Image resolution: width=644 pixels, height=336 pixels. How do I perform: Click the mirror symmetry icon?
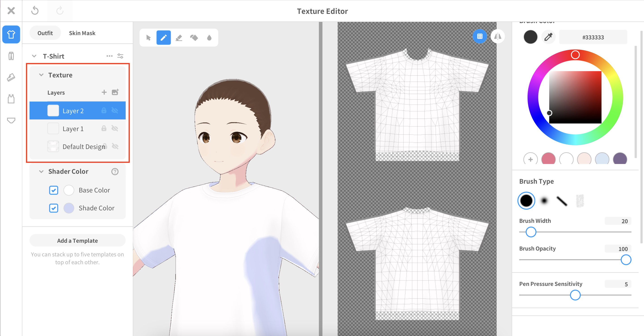pos(498,36)
